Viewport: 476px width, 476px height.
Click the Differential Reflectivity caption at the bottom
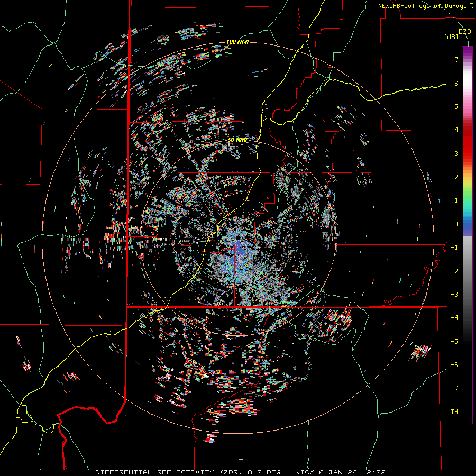(240, 472)
